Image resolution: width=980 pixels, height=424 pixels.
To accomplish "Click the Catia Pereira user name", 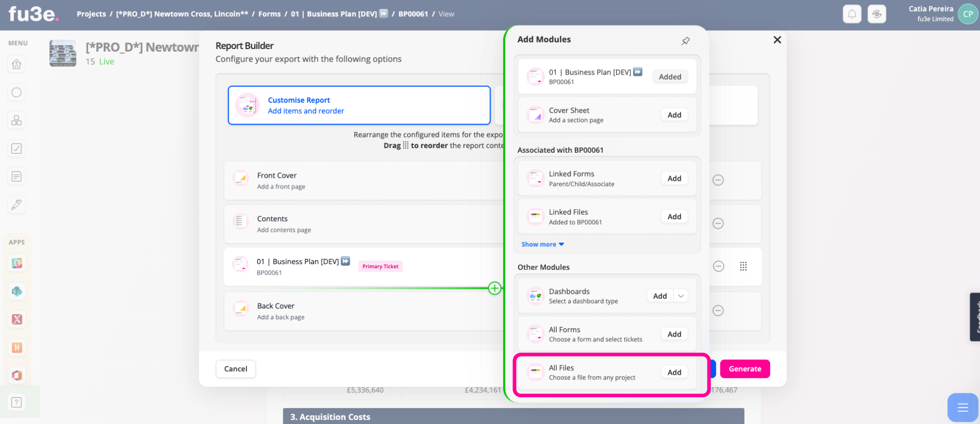I will point(931,9).
